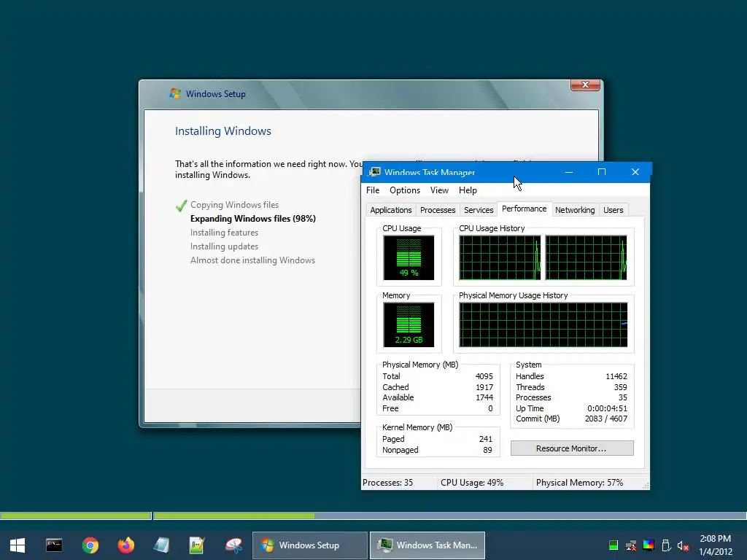
Task: Click the first CPU Usage History graph
Action: point(500,257)
